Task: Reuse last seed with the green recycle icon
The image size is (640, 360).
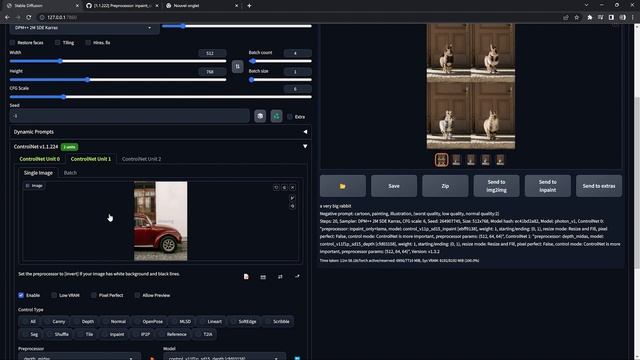Action: [276, 116]
